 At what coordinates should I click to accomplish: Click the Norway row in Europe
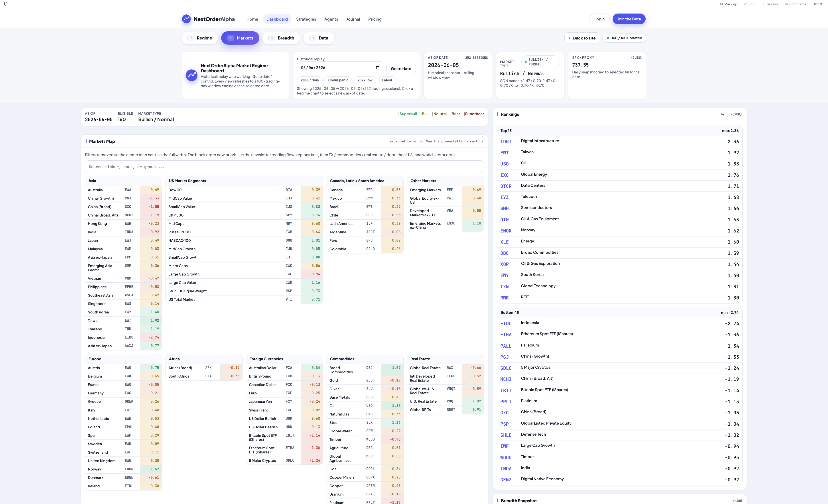[x=123, y=469]
